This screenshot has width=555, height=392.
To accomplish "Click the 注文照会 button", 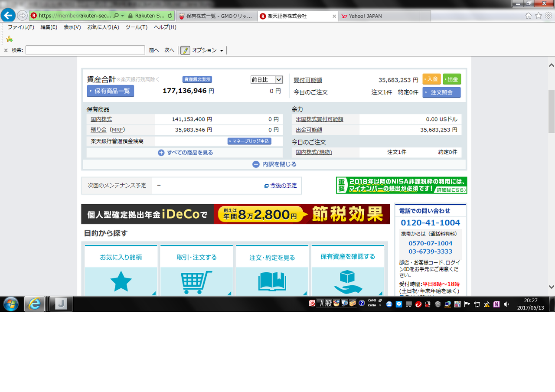I will point(441,92).
